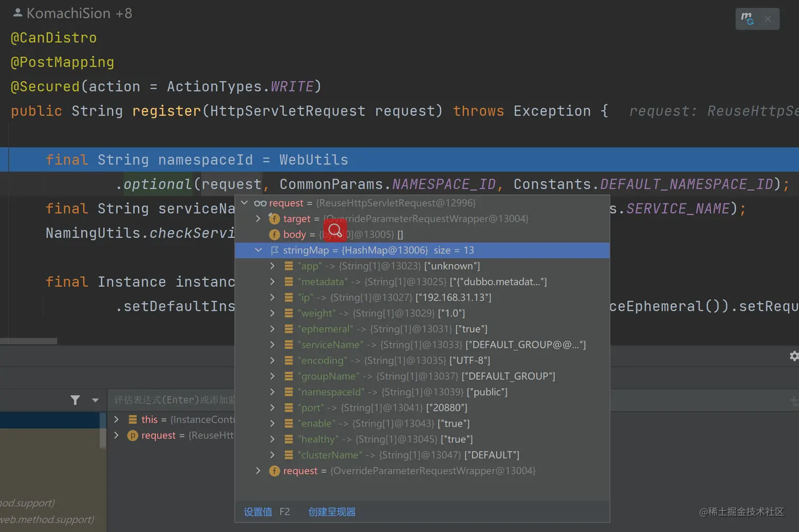Select the stringMap = {HashMap@13006} row
799x532 pixels.
coord(422,250)
